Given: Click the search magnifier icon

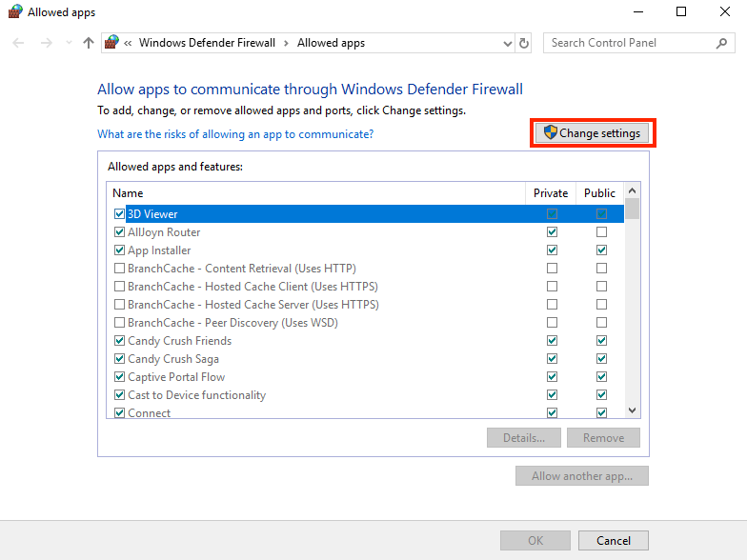Looking at the screenshot, I should [x=721, y=44].
